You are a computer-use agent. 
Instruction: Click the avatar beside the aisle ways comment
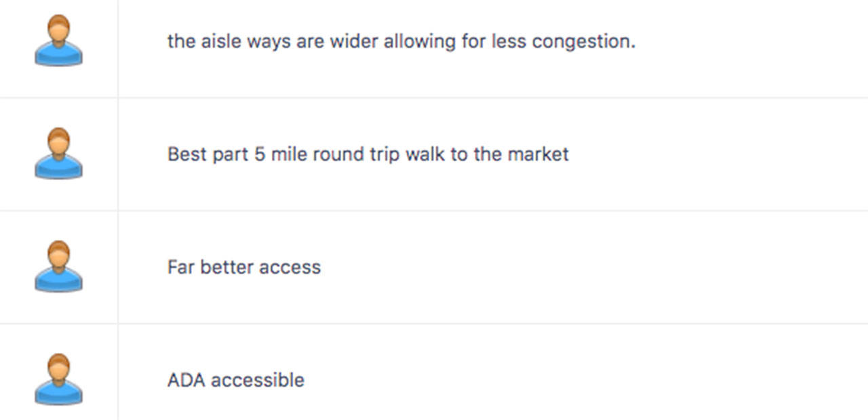coord(58,41)
